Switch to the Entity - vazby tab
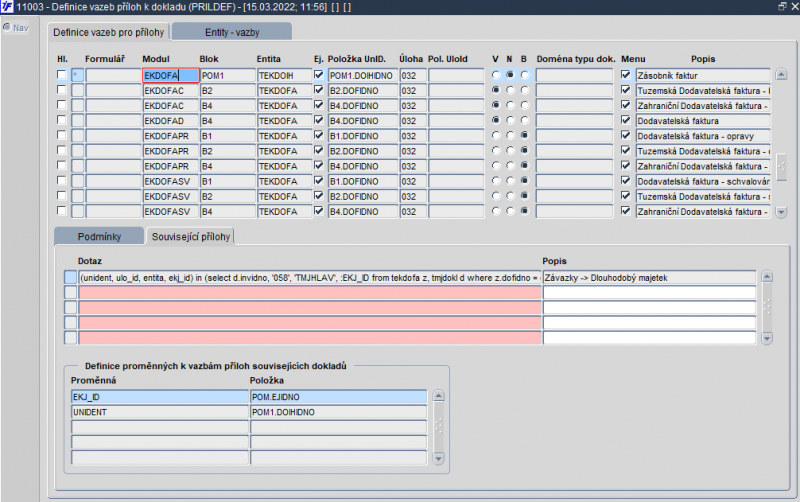 (x=232, y=32)
